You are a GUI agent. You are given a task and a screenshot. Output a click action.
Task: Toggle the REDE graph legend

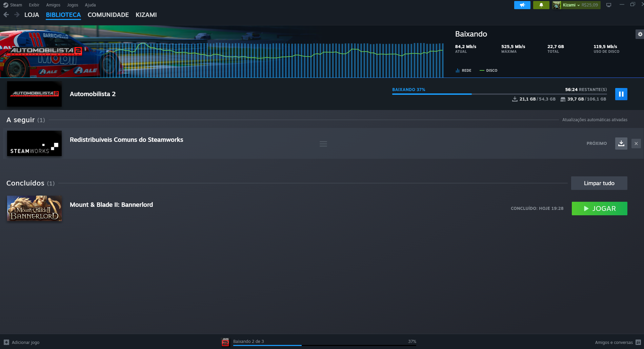click(x=463, y=70)
